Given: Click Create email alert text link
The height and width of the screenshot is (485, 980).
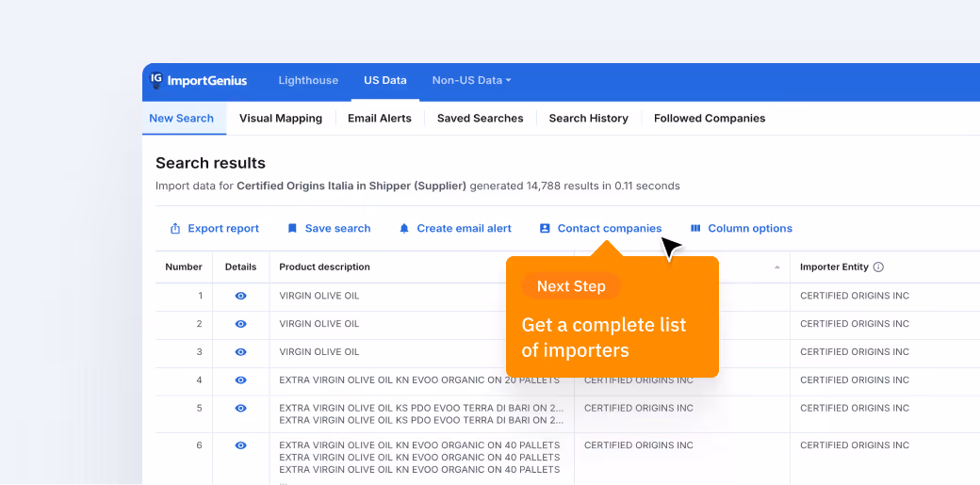Looking at the screenshot, I should pyautogui.click(x=464, y=229).
